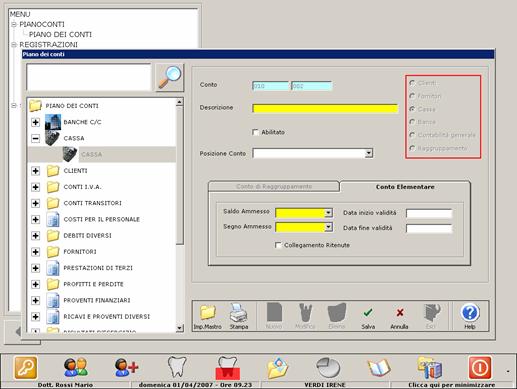Click the red power button icon
The height and width of the screenshot is (389, 517).
(x=480, y=368)
